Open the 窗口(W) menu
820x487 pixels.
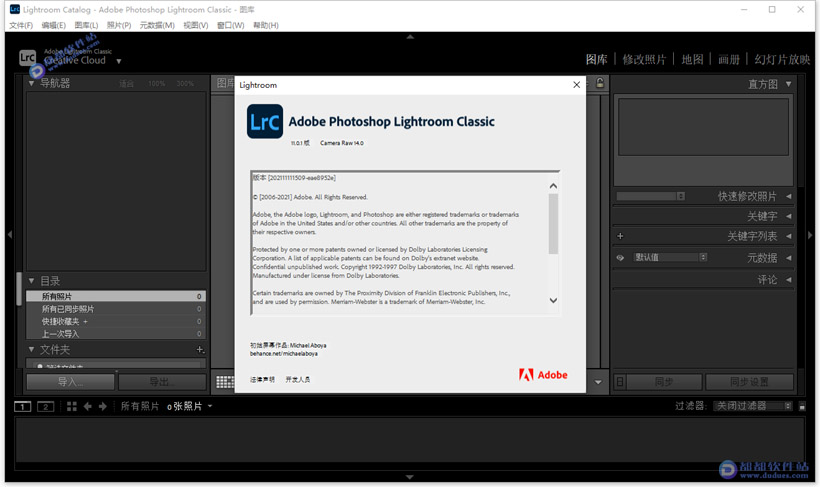[231, 25]
